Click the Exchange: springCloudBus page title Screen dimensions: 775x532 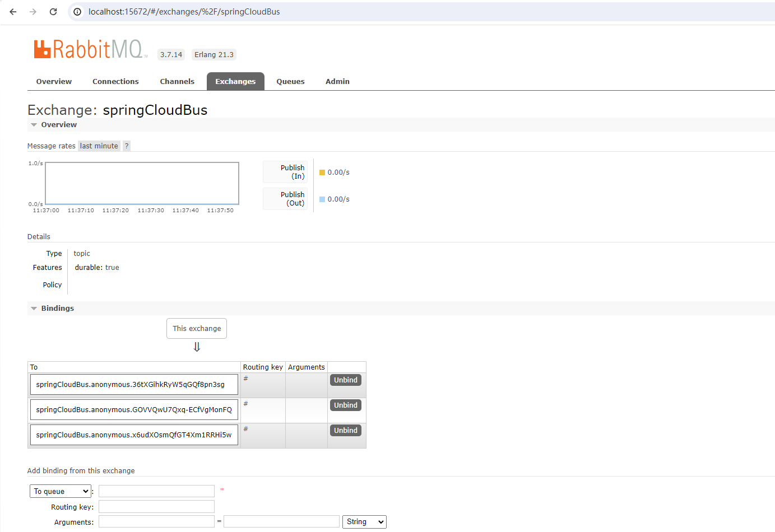(118, 110)
